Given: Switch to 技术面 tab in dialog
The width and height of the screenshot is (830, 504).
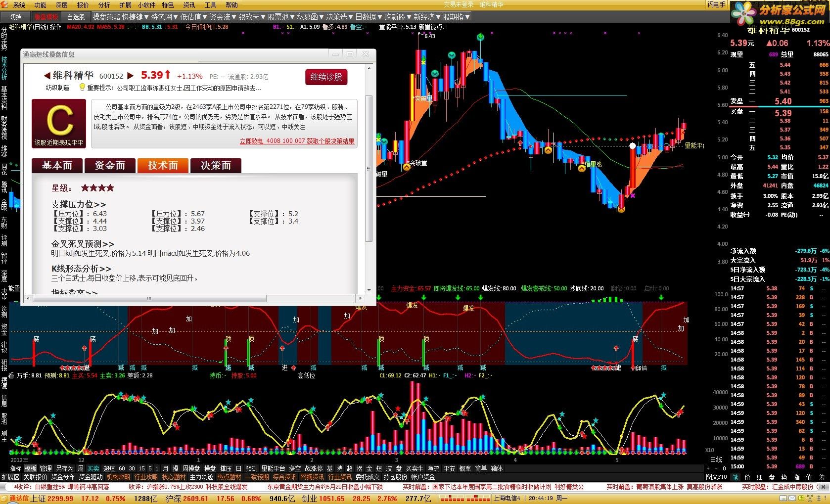Looking at the screenshot, I should pos(163,165).
